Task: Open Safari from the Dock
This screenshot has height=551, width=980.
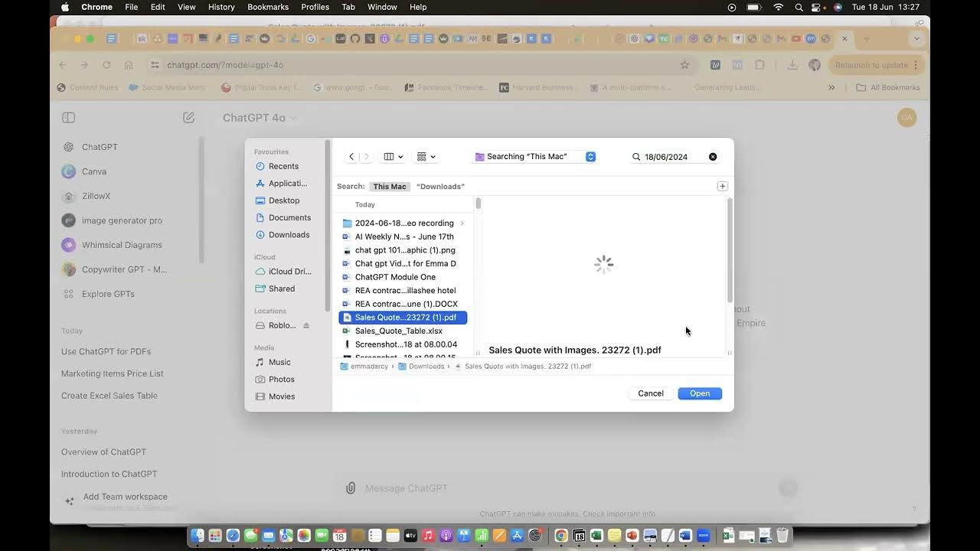Action: pyautogui.click(x=233, y=536)
